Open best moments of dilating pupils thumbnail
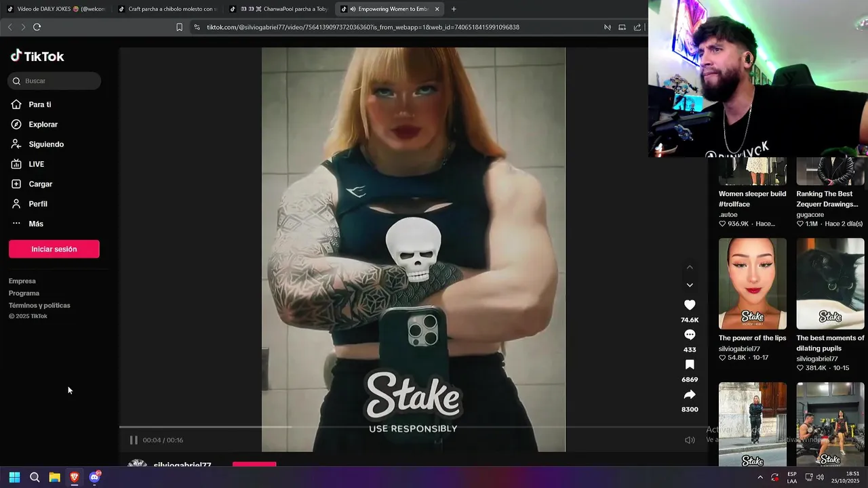The image size is (868, 488). pyautogui.click(x=831, y=283)
